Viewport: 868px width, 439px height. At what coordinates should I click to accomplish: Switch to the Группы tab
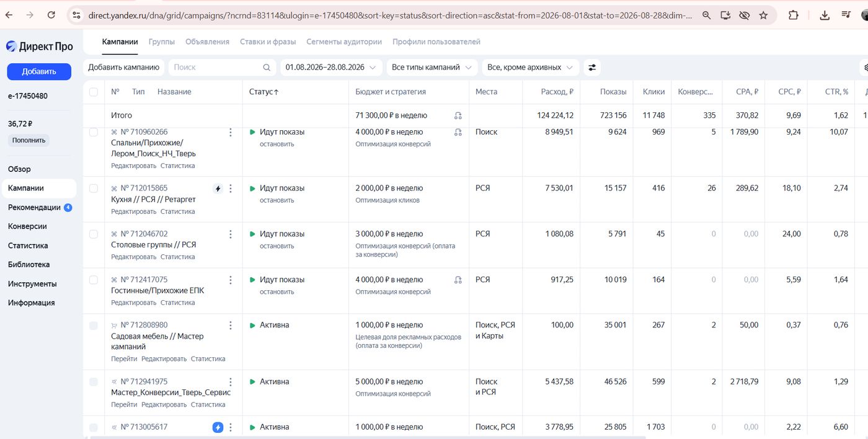[162, 42]
